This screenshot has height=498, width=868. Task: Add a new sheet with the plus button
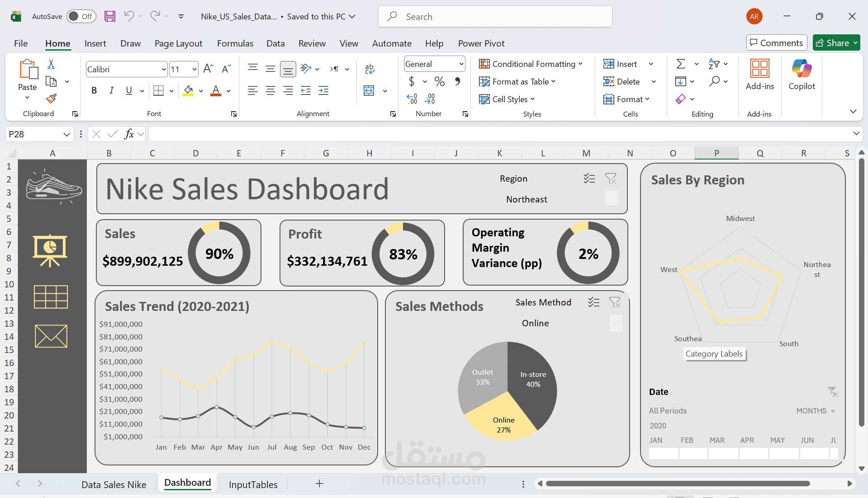click(319, 484)
